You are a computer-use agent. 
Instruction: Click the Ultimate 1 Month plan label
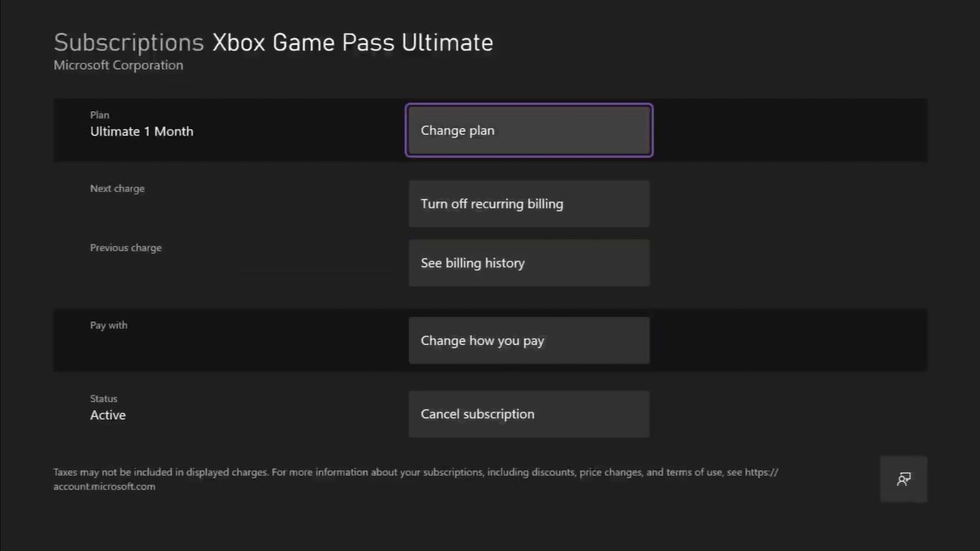pos(141,131)
